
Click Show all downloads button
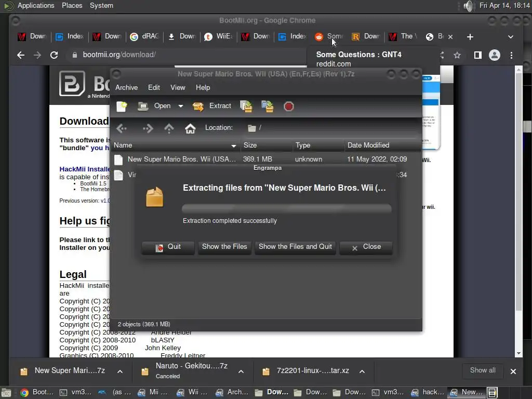(x=483, y=370)
